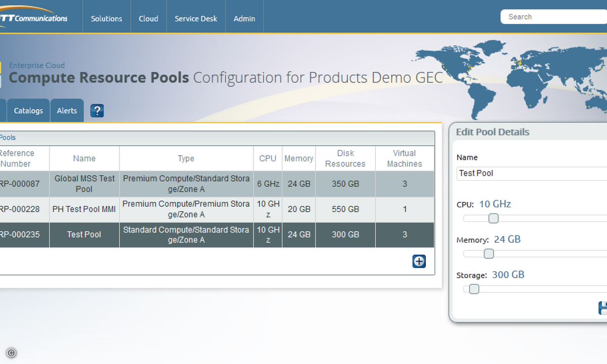Sort by the Type column header
The height and width of the screenshot is (364, 607).
[186, 159]
